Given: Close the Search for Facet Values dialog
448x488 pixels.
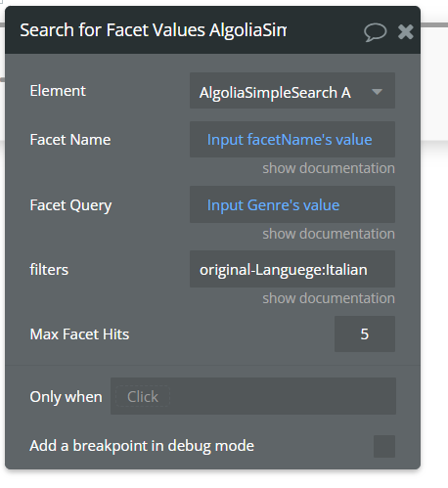Looking at the screenshot, I should (406, 32).
